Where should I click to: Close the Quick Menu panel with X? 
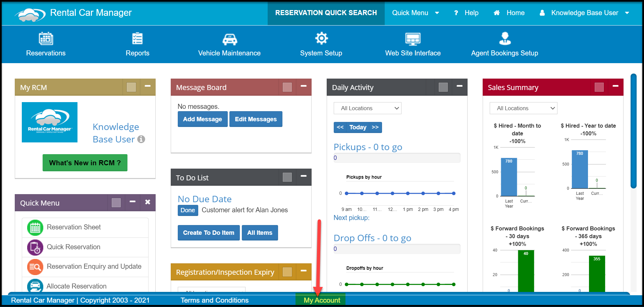click(x=148, y=202)
